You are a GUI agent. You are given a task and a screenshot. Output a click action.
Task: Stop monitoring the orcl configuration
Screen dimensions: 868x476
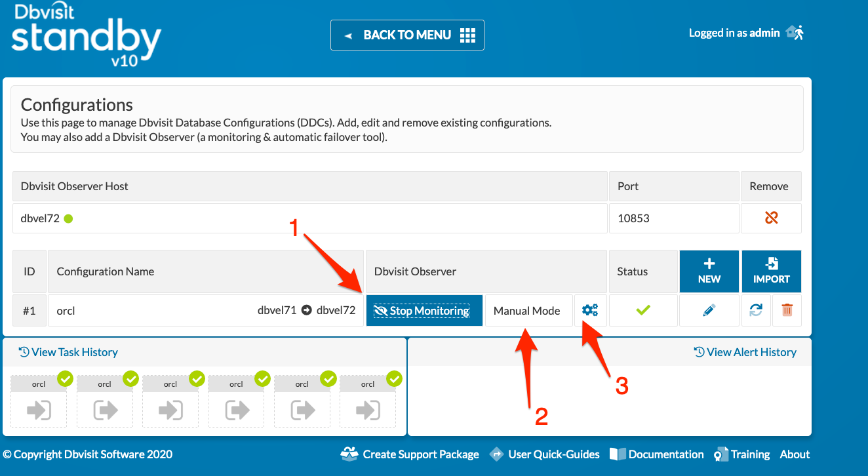pos(424,311)
